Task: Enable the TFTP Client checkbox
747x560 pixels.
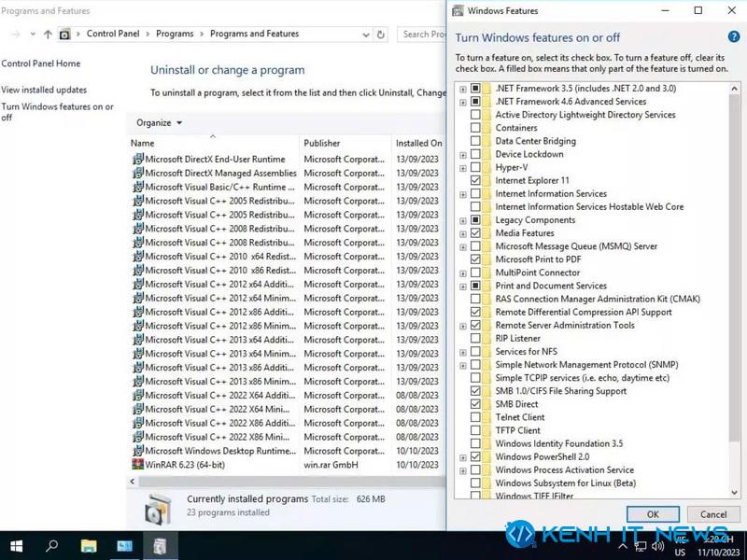Action: coord(475,430)
